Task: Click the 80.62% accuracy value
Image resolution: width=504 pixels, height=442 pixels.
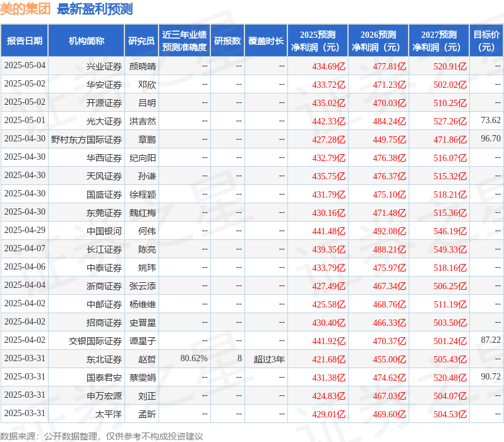Action: coord(194,359)
